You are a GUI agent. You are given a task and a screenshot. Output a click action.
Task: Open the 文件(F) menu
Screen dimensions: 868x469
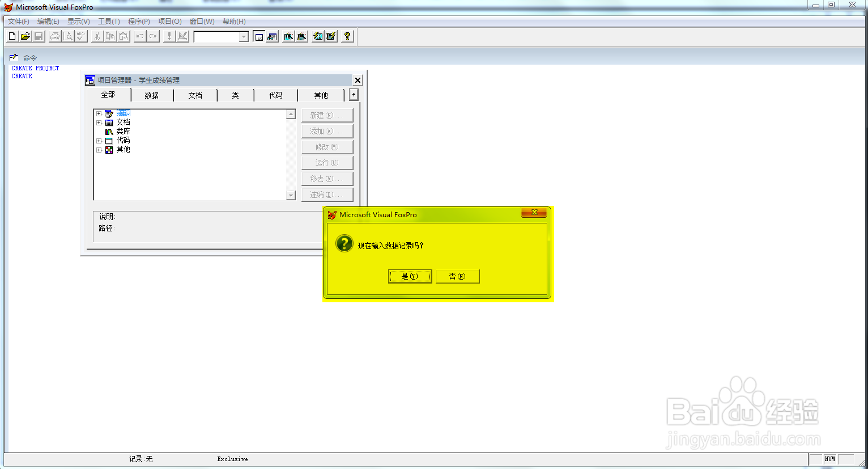[x=19, y=22]
